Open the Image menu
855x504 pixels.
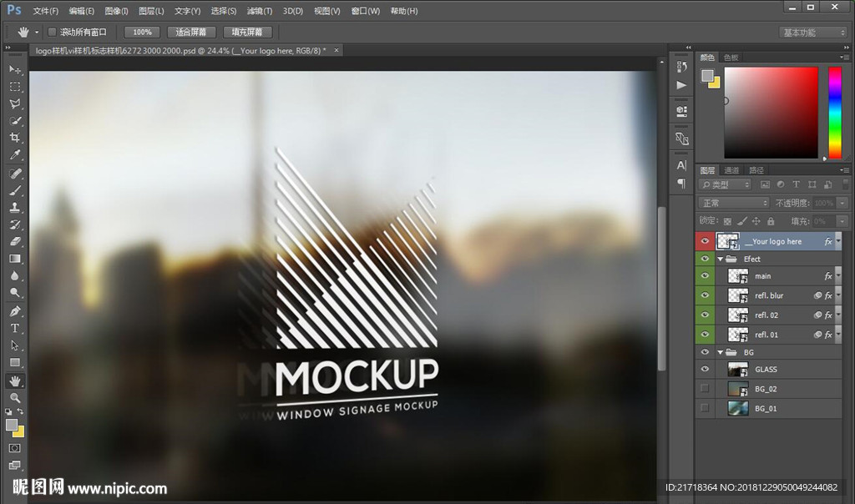pos(116,11)
